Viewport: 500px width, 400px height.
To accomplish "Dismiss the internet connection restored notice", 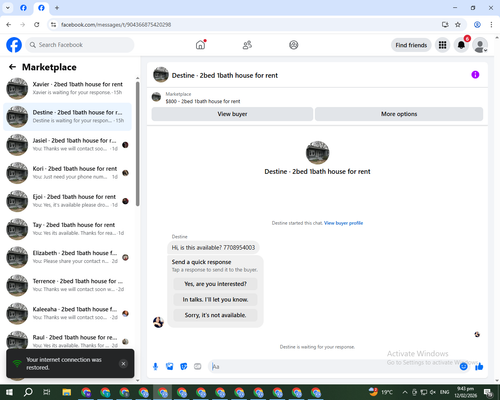I will coord(123,364).
